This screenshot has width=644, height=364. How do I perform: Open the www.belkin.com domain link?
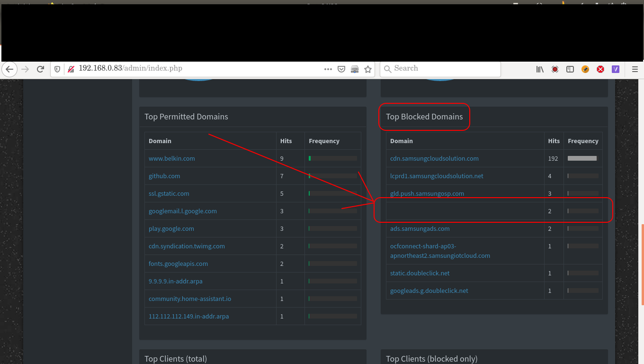[x=171, y=158]
